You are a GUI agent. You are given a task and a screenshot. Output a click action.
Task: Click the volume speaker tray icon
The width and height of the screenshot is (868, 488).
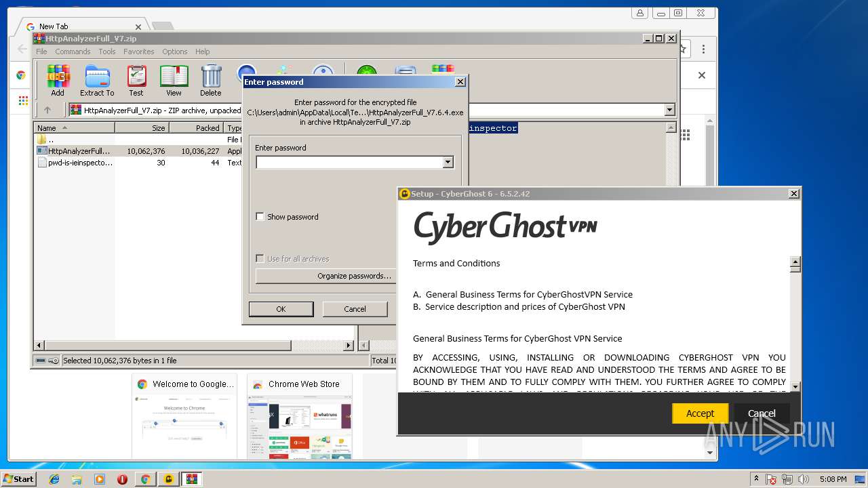[x=804, y=479]
